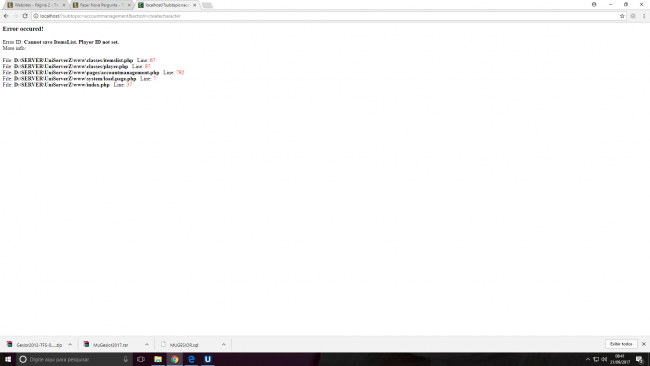650x366 pixels.
Task: Show hidden system tray icons
Action: [587, 359]
